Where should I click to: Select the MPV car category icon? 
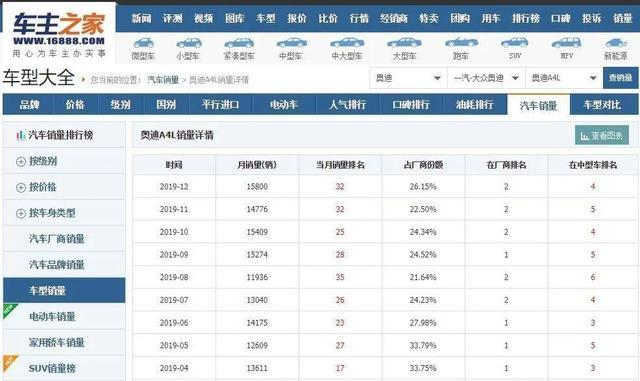(566, 42)
